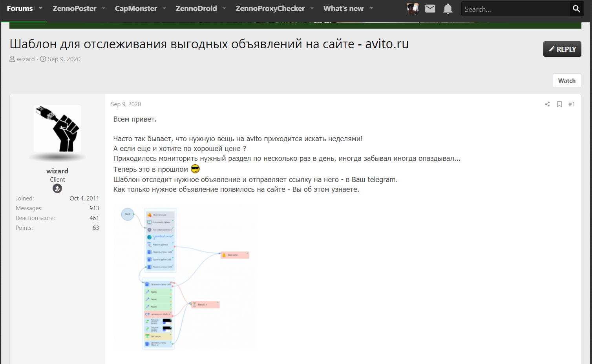The width and height of the screenshot is (592, 364).
Task: Open the messages envelope icon
Action: 430,9
